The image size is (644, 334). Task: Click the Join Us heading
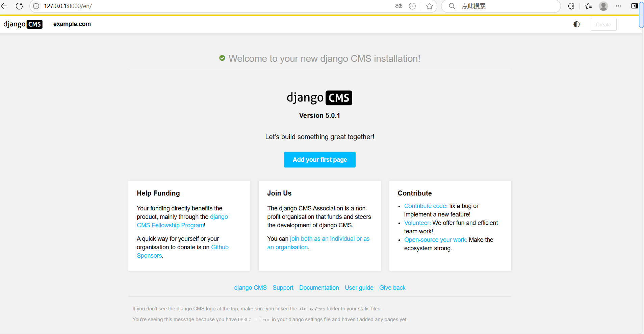click(x=279, y=193)
